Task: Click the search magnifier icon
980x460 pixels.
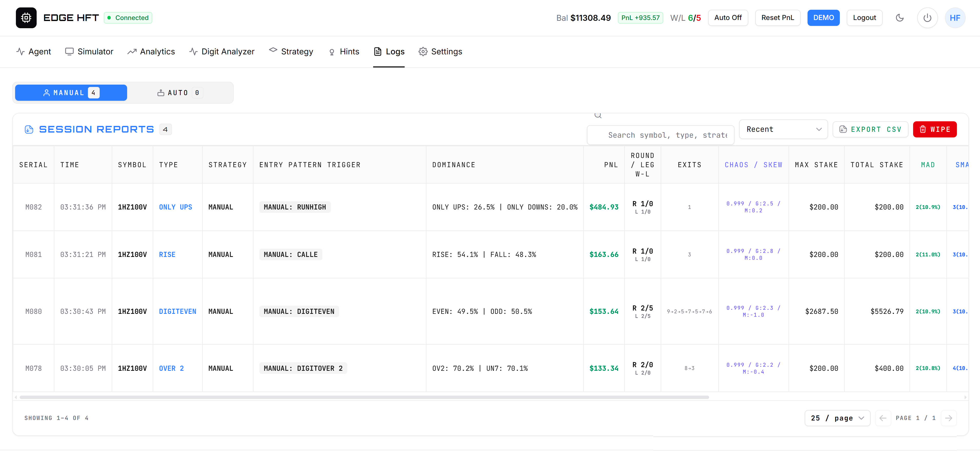Action: tap(598, 115)
